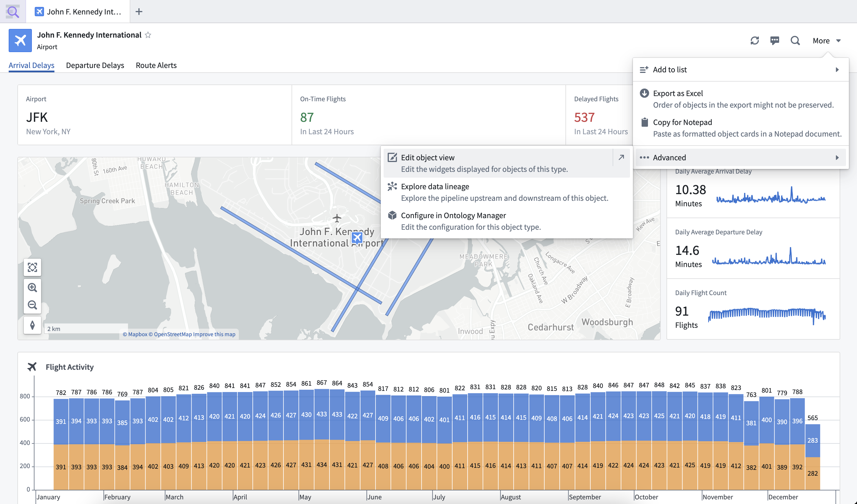Click the Advanced submenu chevron arrow
The height and width of the screenshot is (504, 857).
click(x=837, y=158)
